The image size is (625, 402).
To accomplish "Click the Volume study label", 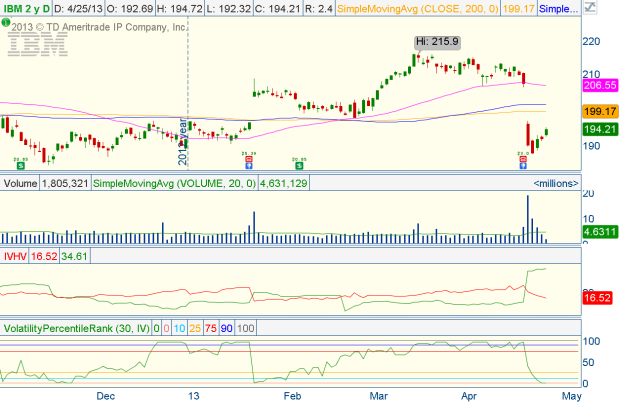I will tap(20, 183).
